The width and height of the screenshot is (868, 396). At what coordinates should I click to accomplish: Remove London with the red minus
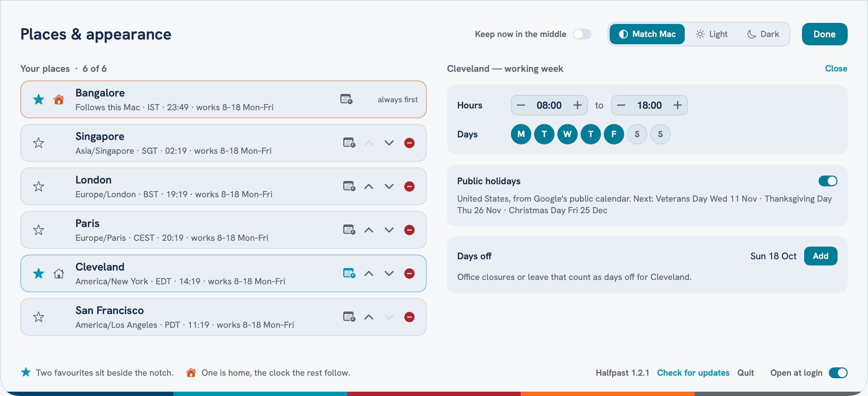[x=409, y=186]
